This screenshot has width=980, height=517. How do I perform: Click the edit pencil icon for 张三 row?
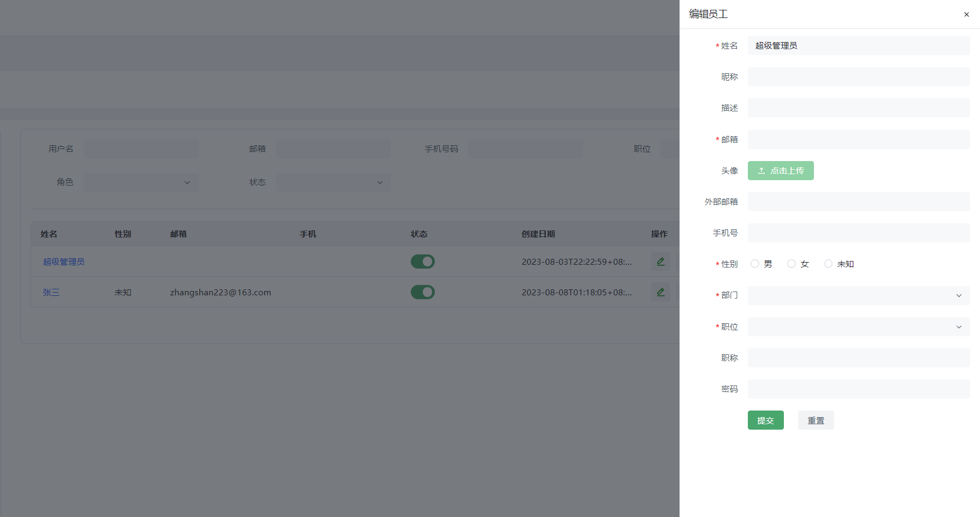pos(660,292)
